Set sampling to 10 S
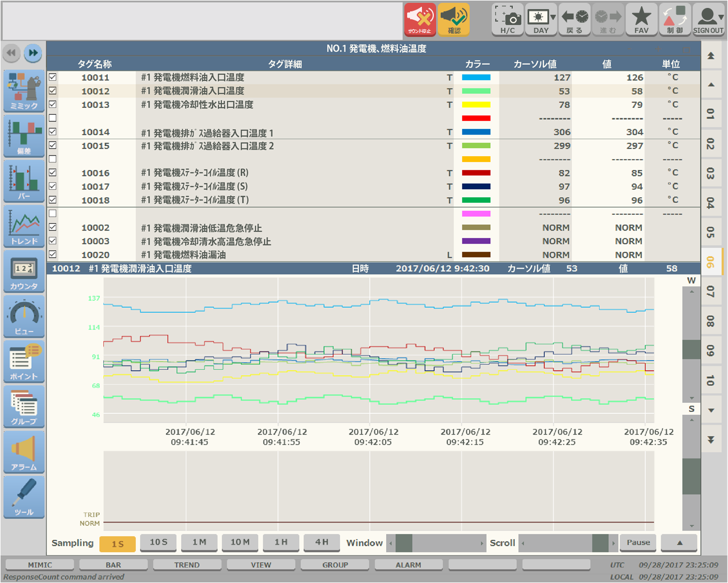The height and width of the screenshot is (583, 728). pyautogui.click(x=158, y=542)
